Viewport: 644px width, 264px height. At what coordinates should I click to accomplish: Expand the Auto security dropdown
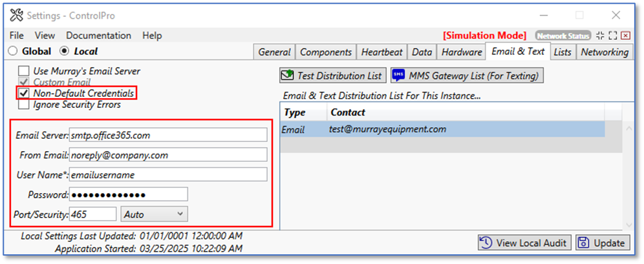tap(154, 213)
